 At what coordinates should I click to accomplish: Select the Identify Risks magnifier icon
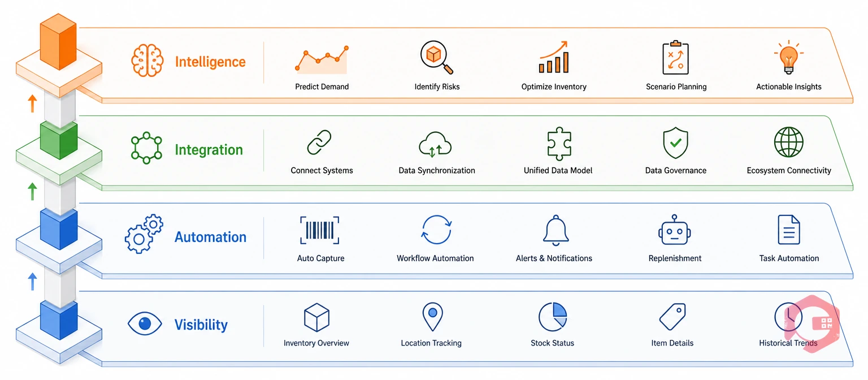[437, 58]
